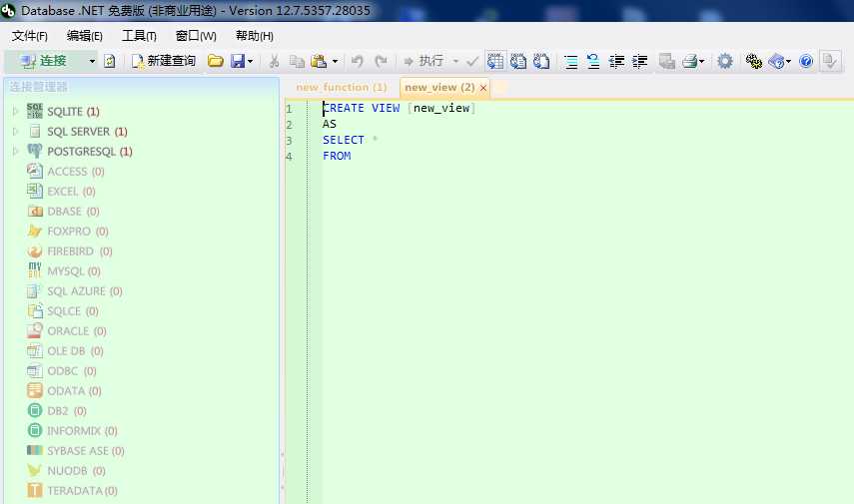
Task: Open the paste icon's dropdown arrow
Action: coord(335,61)
